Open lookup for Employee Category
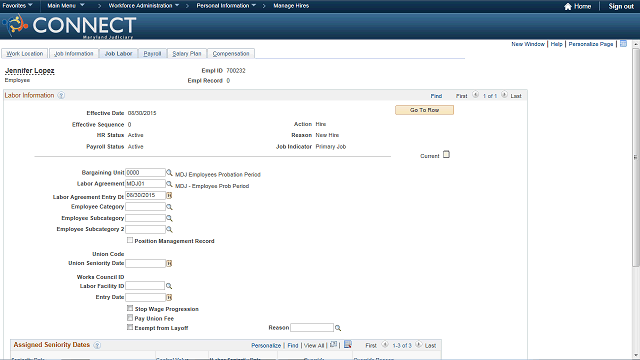Screen dimensions: 640x360 (x=169, y=207)
